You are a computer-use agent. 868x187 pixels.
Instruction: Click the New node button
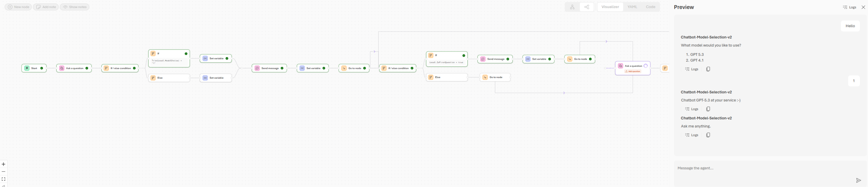click(x=18, y=7)
